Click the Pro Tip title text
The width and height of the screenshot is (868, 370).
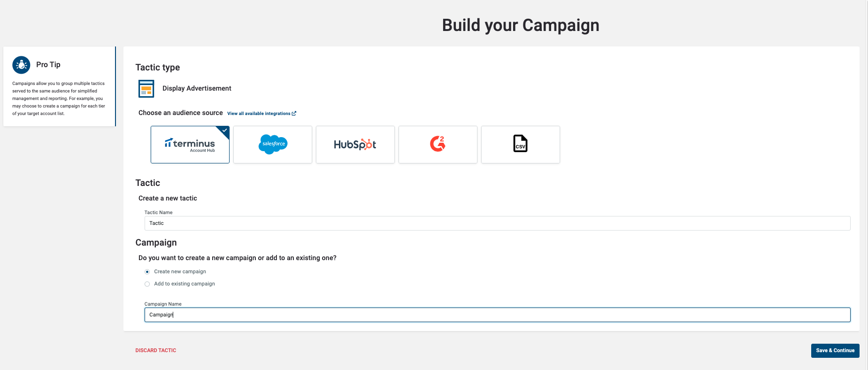coord(48,65)
